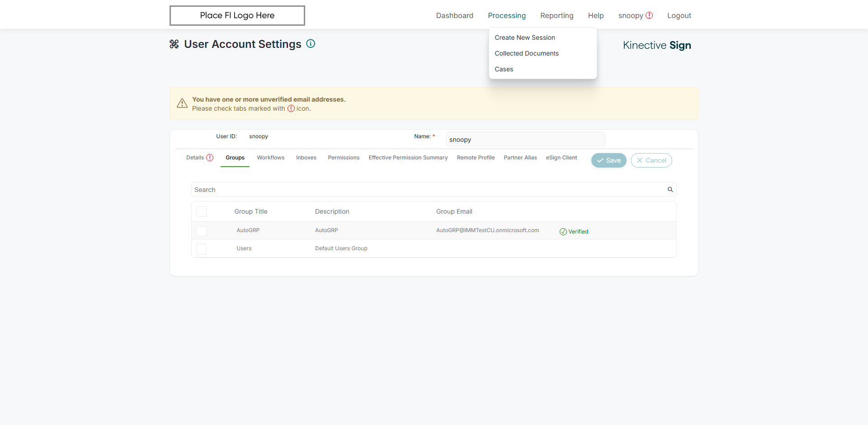Choose Collected Documents from the menu
868x425 pixels.
click(526, 53)
